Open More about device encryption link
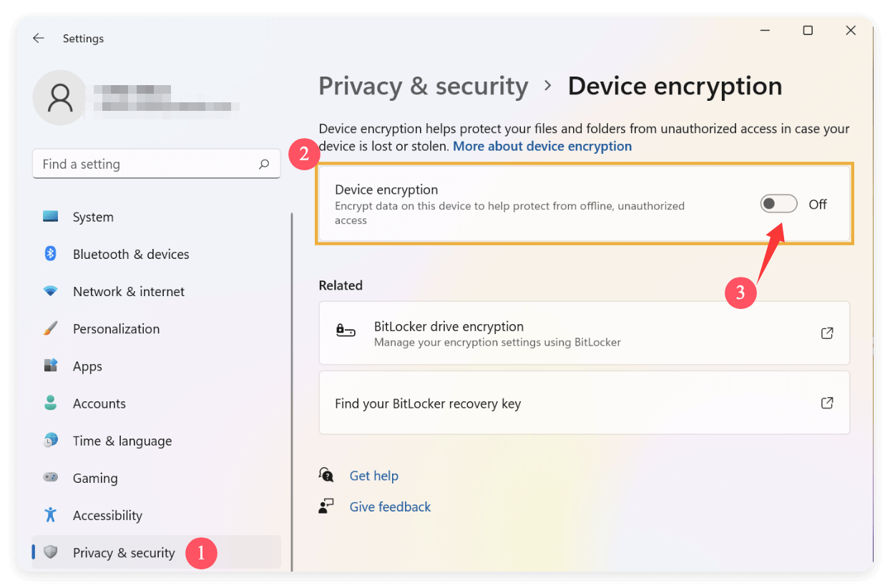890x588 pixels. tap(542, 146)
